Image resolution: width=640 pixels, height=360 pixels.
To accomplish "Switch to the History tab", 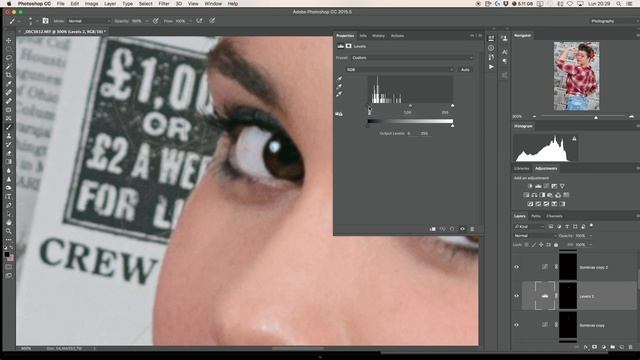I will pyautogui.click(x=378, y=36).
